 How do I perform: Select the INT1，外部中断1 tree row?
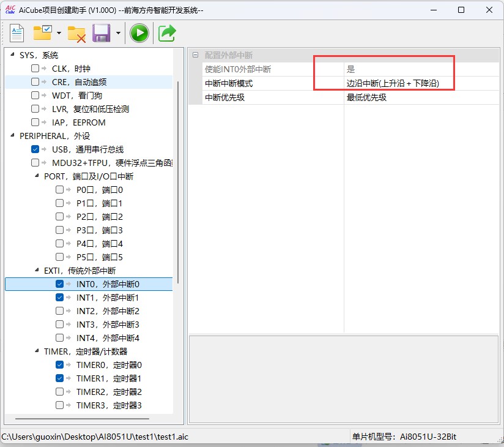108,298
